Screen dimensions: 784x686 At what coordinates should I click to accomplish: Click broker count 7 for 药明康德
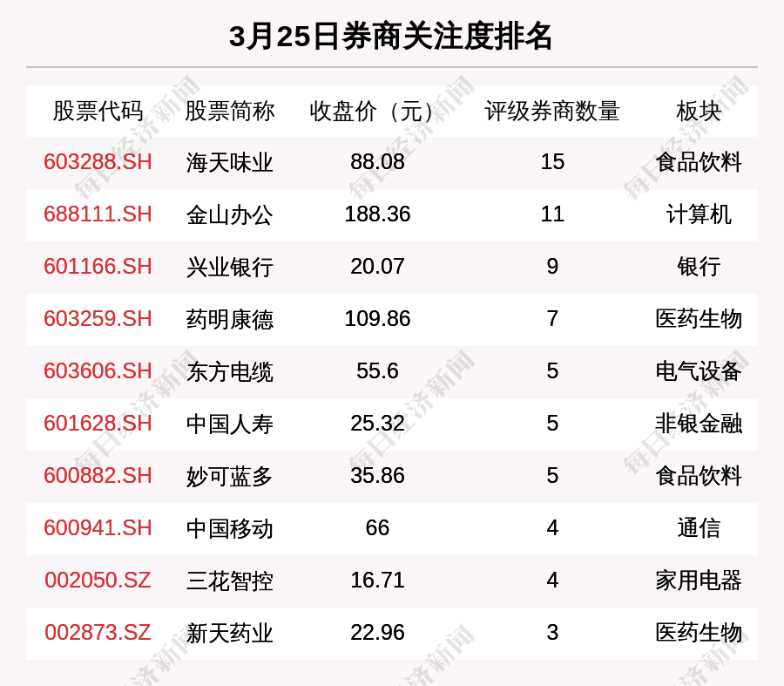click(x=552, y=319)
